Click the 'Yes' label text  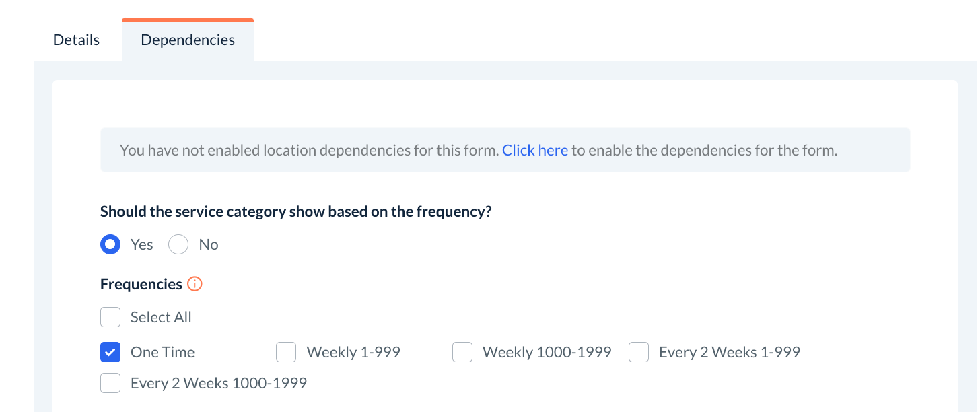(x=142, y=244)
